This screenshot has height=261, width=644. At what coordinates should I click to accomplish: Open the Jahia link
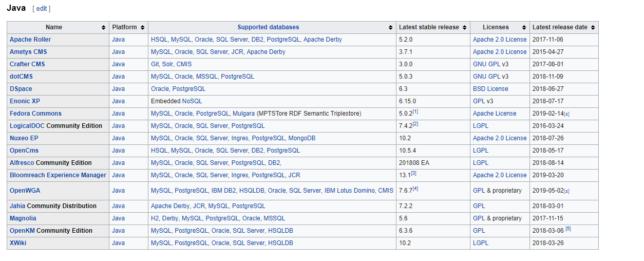pos(17,206)
